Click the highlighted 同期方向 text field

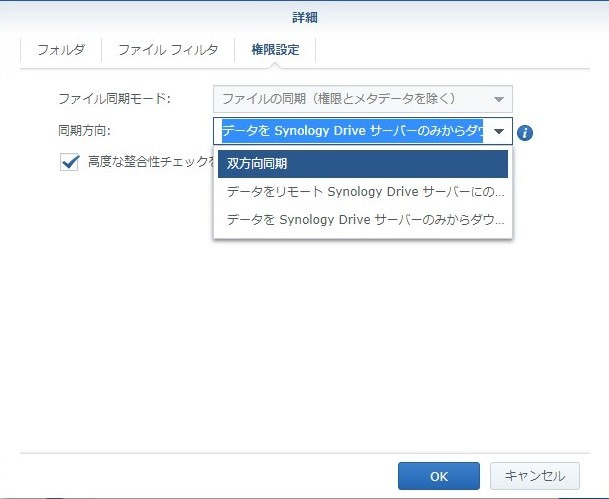350,132
